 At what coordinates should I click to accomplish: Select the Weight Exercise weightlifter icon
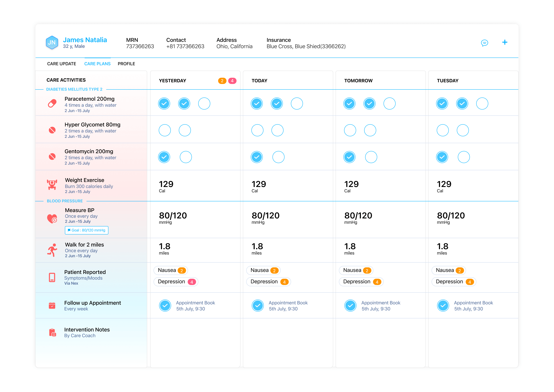coord(52,185)
